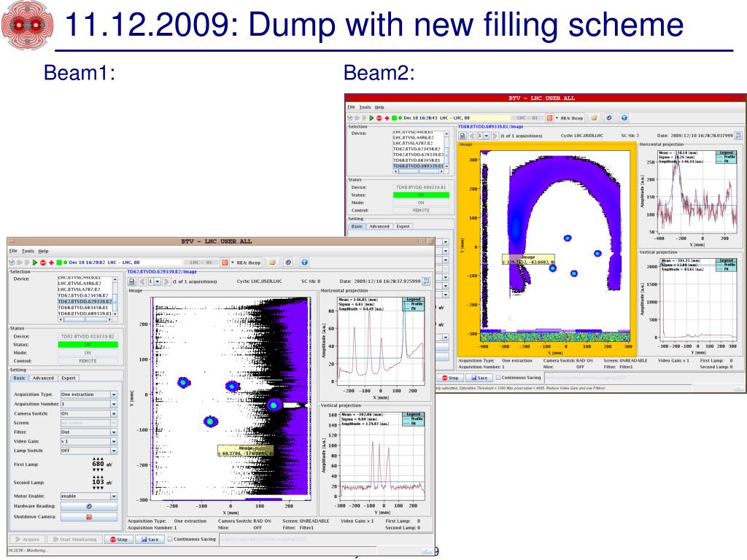Select TD62.BTVD.623458.B2 in front device list
747x560 pixels.
click(x=84, y=295)
